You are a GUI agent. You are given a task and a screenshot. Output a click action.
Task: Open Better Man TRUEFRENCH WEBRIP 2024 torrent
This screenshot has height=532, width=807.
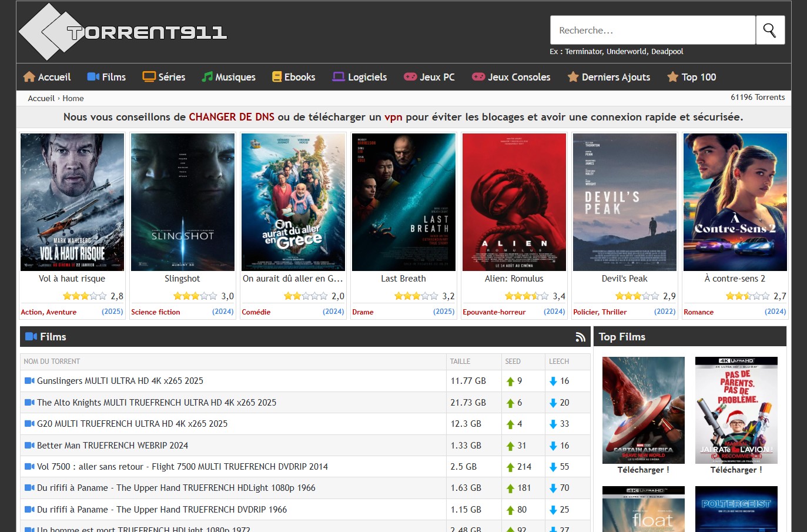click(112, 446)
